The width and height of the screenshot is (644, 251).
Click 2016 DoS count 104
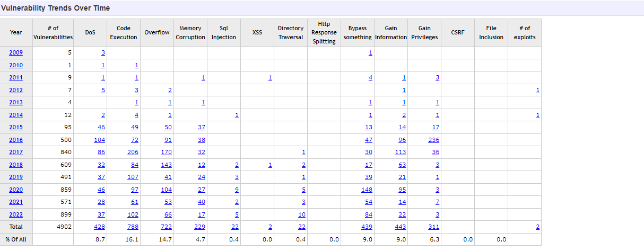click(100, 140)
